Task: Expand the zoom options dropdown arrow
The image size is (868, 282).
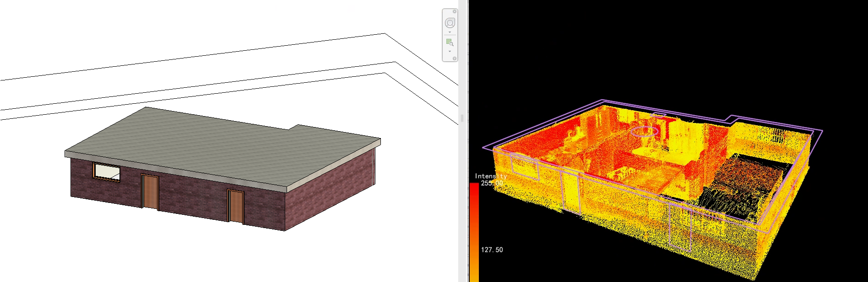Action: 450,51
